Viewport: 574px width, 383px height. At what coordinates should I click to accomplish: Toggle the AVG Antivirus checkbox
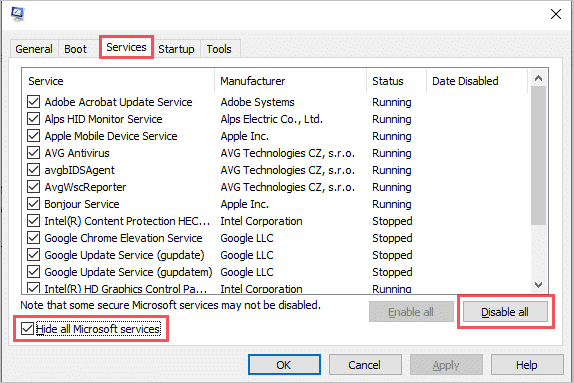(33, 153)
